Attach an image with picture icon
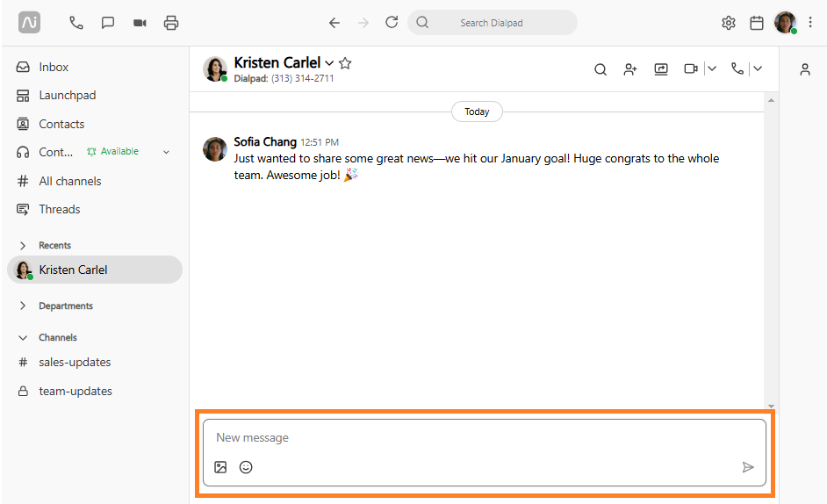 tap(220, 467)
